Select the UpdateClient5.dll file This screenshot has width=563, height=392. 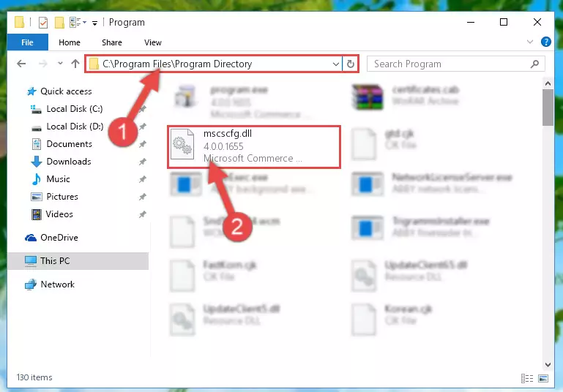(225, 318)
